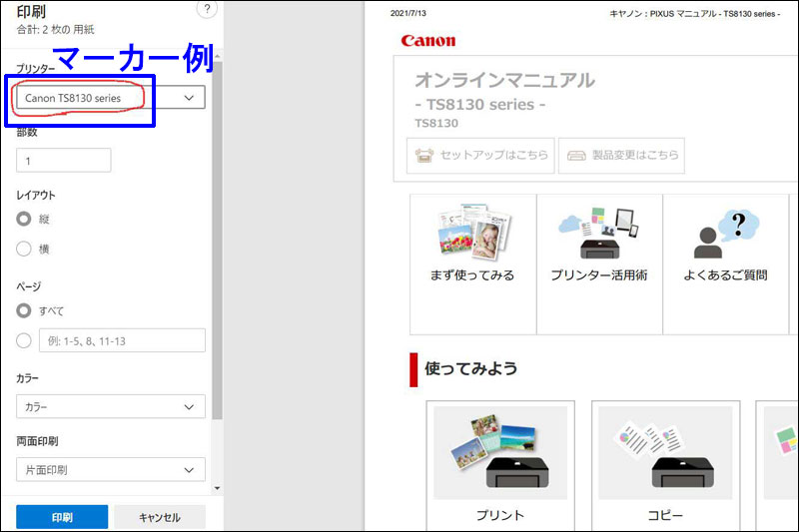The image size is (799, 532).
Task: Open the Canon TS8130 series printer dropdown
Action: (110, 98)
